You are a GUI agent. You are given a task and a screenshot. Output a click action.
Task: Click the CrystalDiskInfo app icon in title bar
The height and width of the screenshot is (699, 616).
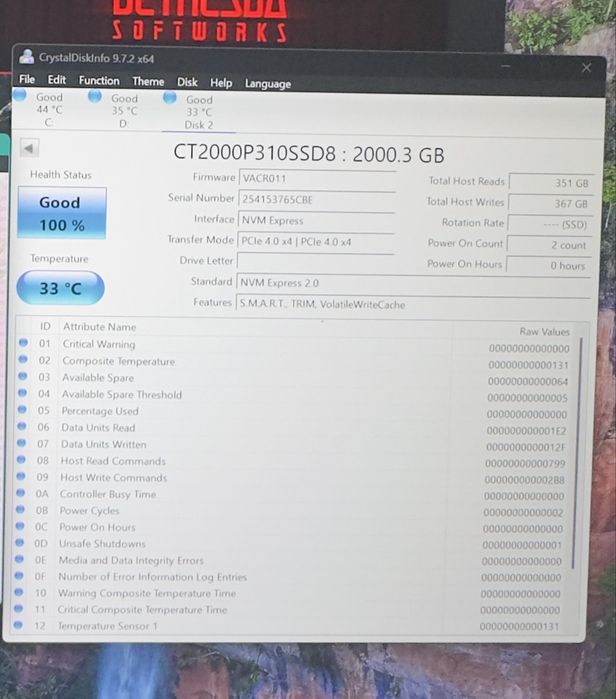(x=27, y=56)
